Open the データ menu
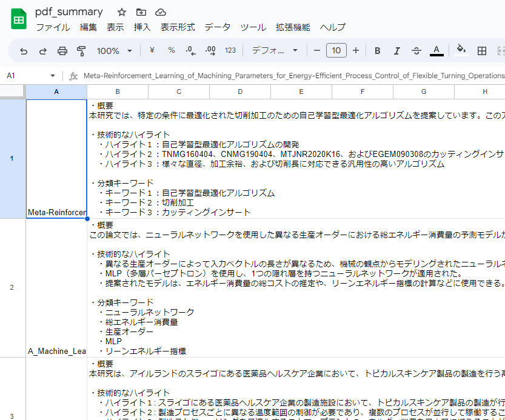This screenshot has height=420, width=505. click(x=218, y=27)
